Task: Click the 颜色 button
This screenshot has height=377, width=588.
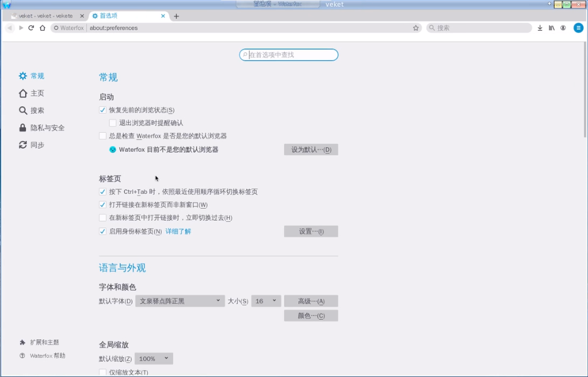Action: pos(311,315)
